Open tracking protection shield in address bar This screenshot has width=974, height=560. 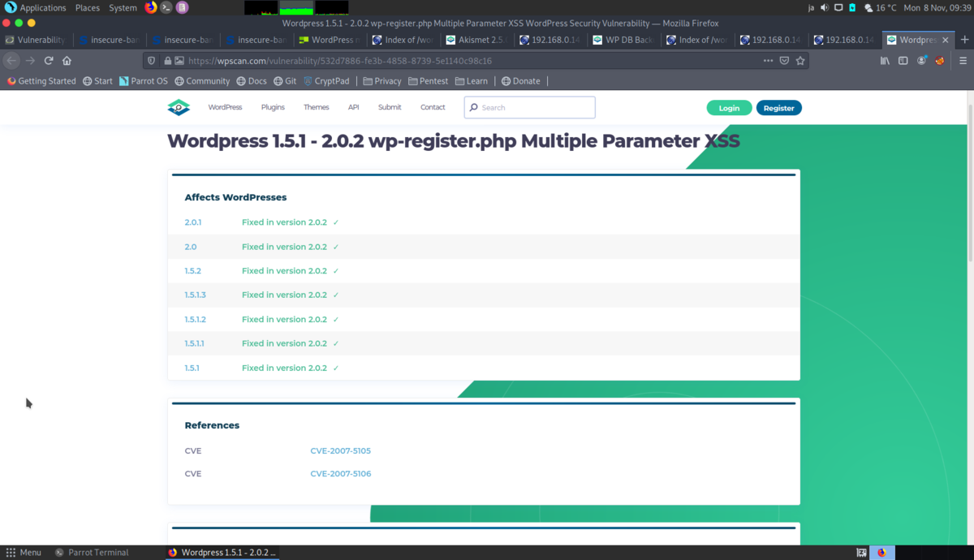[x=152, y=61]
